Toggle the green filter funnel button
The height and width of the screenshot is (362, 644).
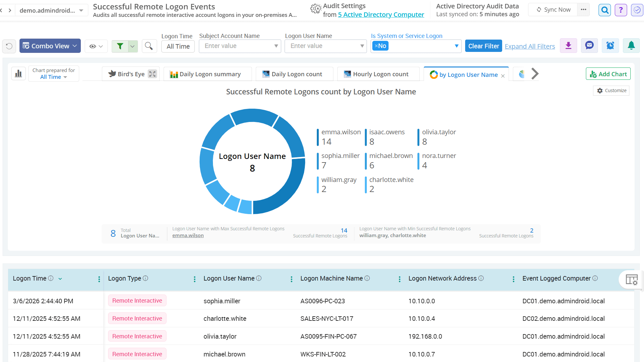click(x=120, y=46)
